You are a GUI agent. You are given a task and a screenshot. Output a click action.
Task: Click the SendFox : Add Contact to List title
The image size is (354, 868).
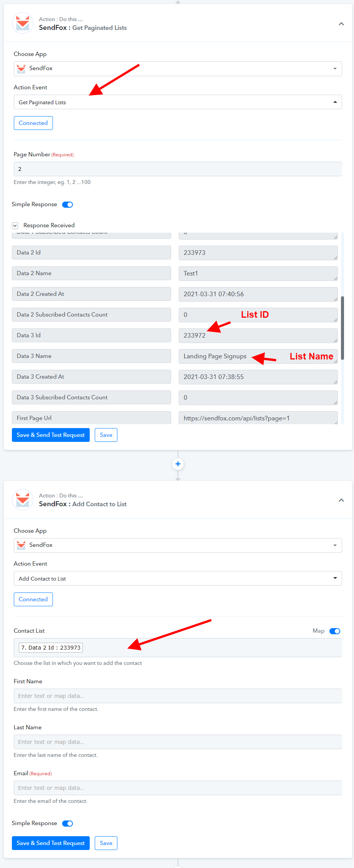83,504
